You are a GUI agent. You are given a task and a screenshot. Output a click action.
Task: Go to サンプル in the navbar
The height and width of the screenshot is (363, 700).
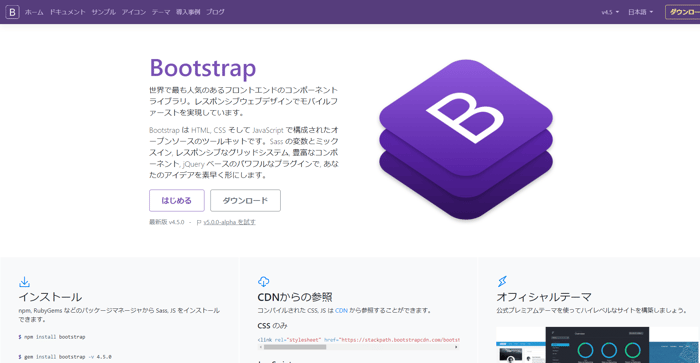coord(104,12)
